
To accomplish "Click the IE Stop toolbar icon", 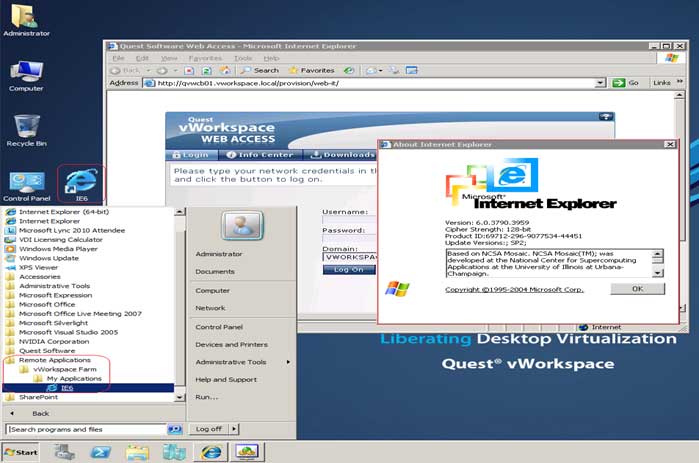I will tap(189, 70).
